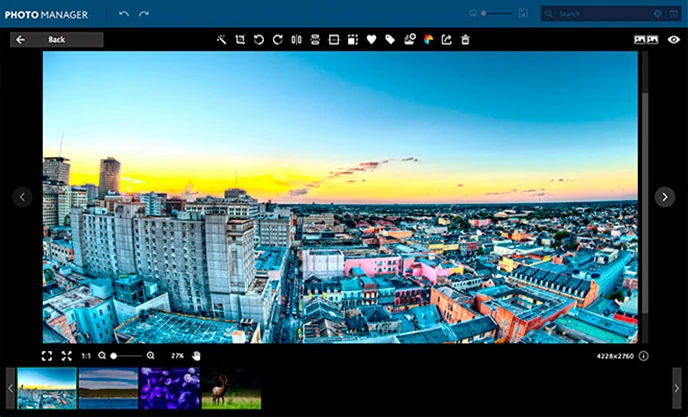Viewport: 688px width, 417px height.
Task: Click small thumbnail size icon in header
Action: point(473,14)
